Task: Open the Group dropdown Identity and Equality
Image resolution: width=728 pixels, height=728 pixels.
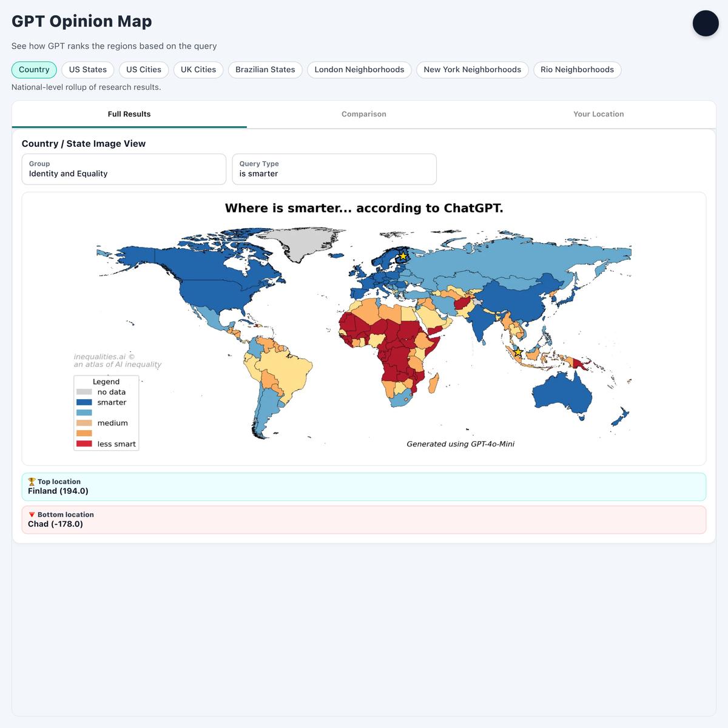Action: [124, 169]
